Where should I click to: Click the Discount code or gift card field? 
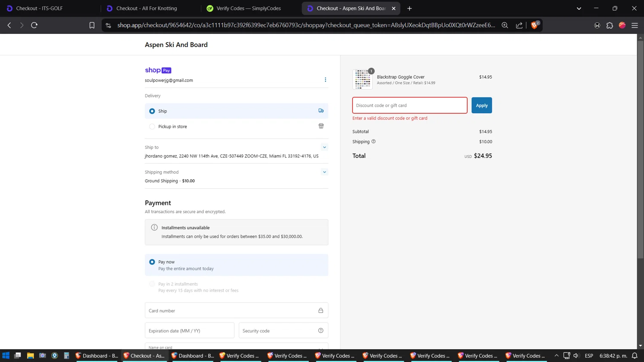pos(410,106)
